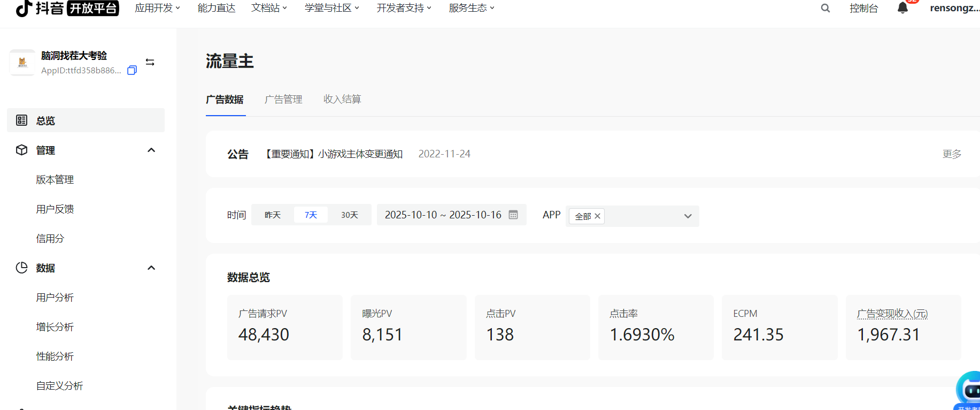Open the robot assistant chat icon
980x410 pixels.
[x=969, y=390]
